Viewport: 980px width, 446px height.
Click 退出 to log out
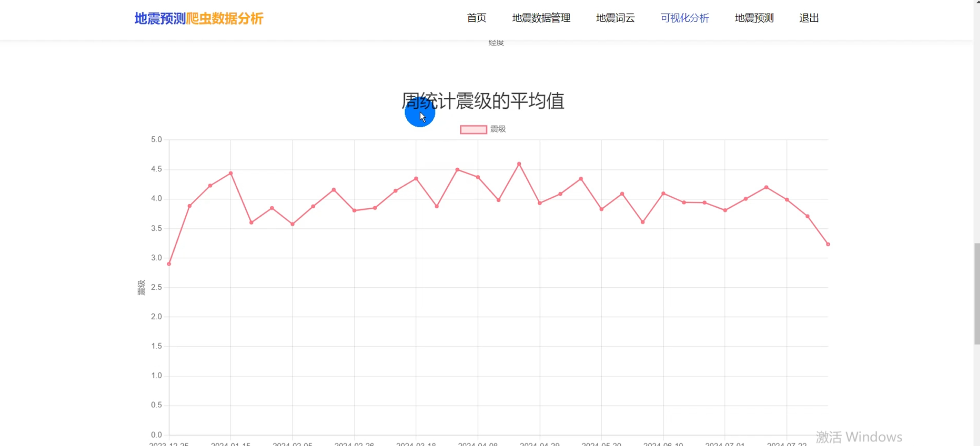click(808, 18)
